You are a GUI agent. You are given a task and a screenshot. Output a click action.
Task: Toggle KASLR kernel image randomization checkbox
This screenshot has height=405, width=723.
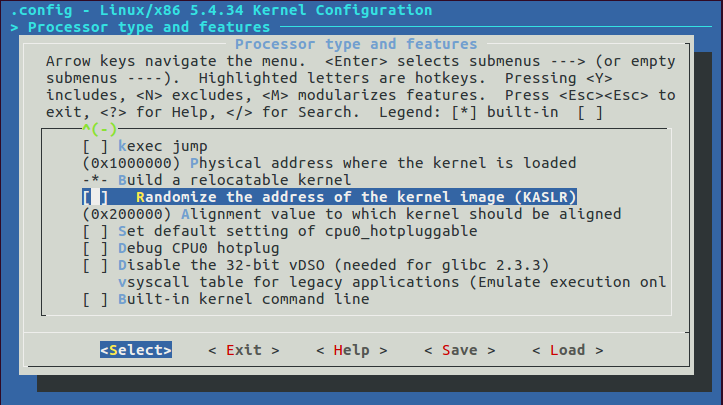click(x=95, y=197)
